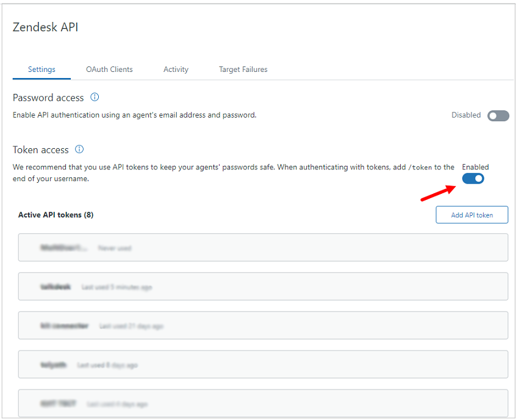This screenshot has width=516, height=420.
Task: Select the token row marked Never used
Action: click(263, 247)
